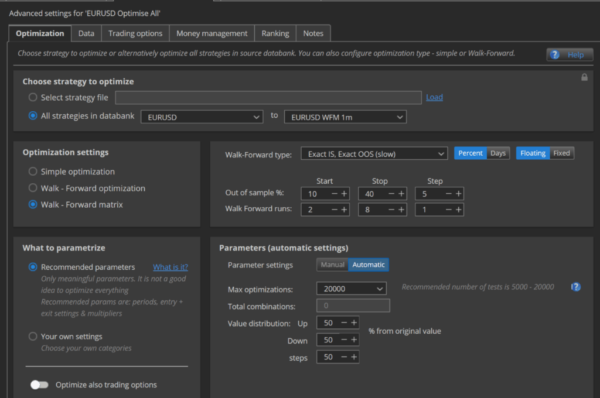Select 'All strategies in databank' option
600x398 pixels.
33,116
